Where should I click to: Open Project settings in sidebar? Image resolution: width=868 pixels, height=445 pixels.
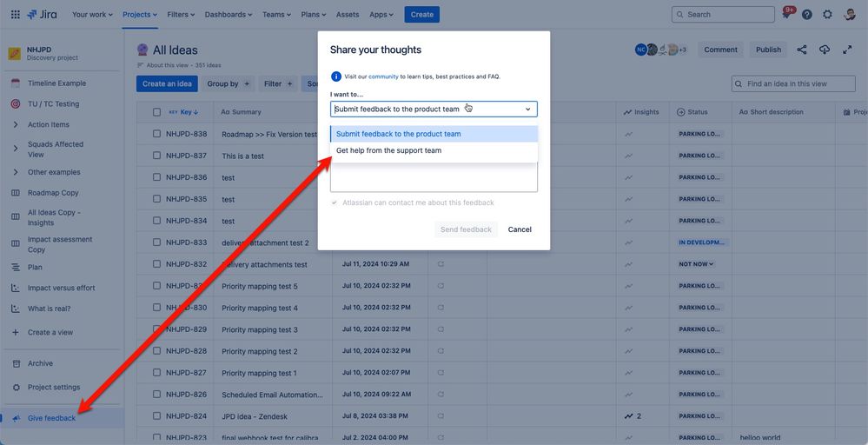[54, 388]
